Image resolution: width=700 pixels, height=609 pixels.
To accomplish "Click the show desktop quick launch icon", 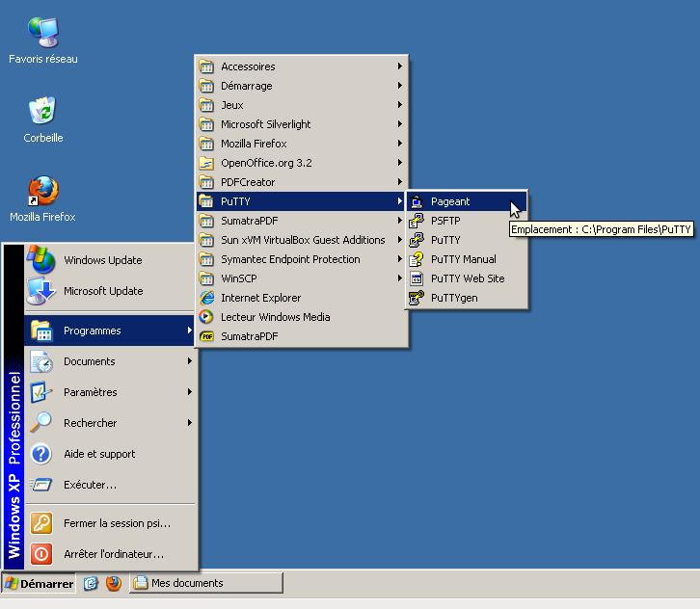I will click(91, 583).
